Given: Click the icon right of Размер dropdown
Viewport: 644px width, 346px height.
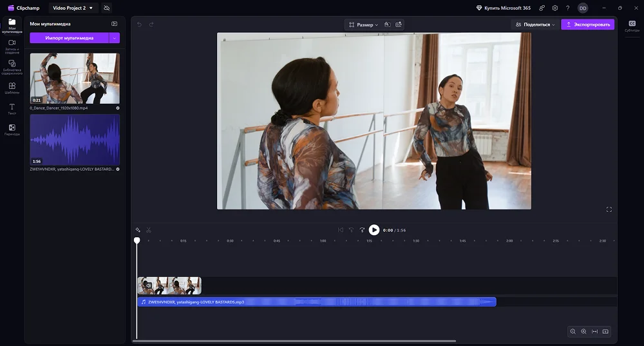Looking at the screenshot, I should coord(387,24).
